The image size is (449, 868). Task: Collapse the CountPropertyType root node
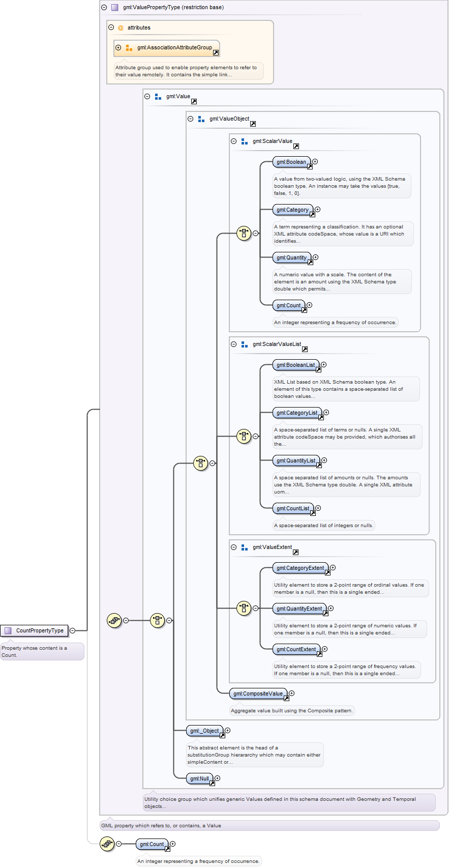(73, 630)
